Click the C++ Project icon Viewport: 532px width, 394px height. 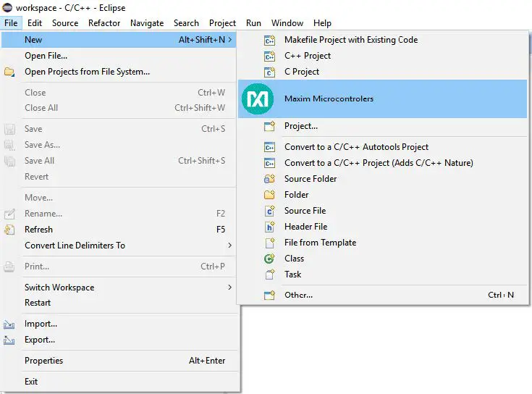(269, 56)
